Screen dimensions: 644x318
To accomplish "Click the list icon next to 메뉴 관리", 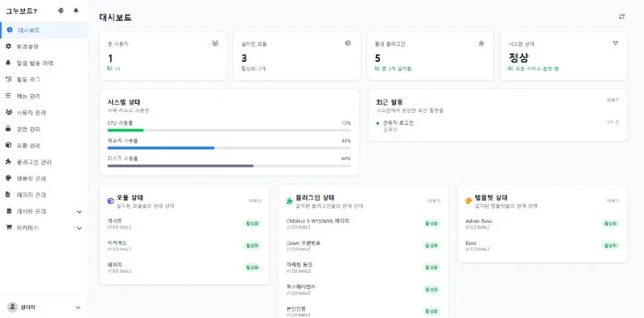I will pos(8,96).
